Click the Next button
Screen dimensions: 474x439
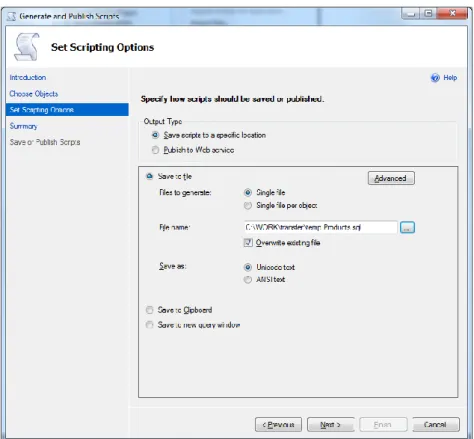(x=330, y=425)
